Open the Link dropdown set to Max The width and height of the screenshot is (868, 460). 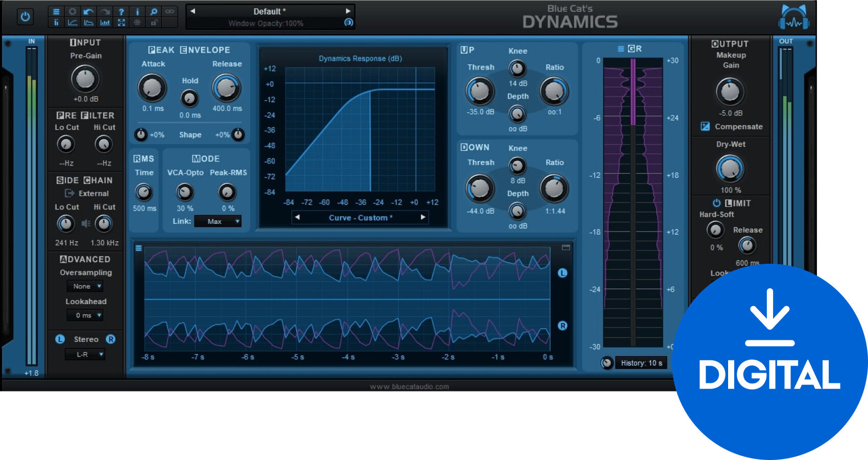(x=218, y=221)
